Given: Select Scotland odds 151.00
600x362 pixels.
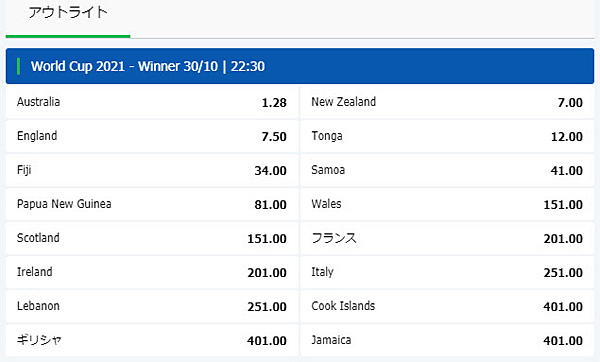Looking at the screenshot, I should (x=152, y=238).
